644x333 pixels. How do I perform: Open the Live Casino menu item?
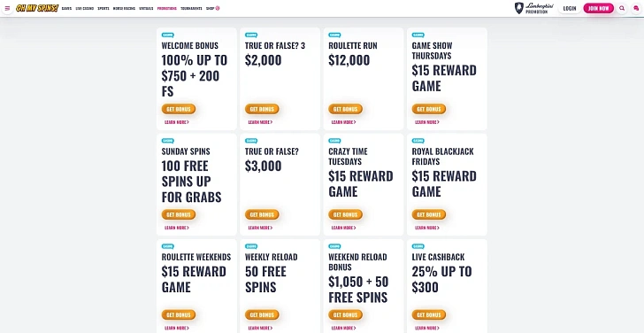[x=85, y=8]
